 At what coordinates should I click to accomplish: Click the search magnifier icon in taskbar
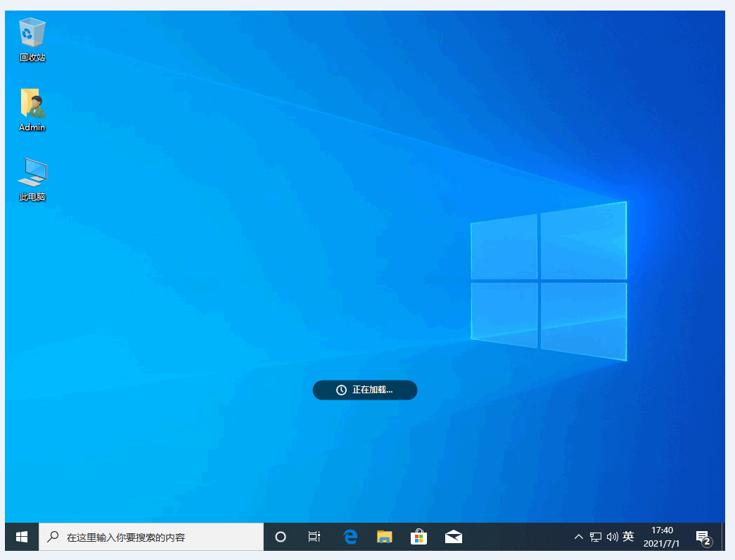click(x=53, y=537)
